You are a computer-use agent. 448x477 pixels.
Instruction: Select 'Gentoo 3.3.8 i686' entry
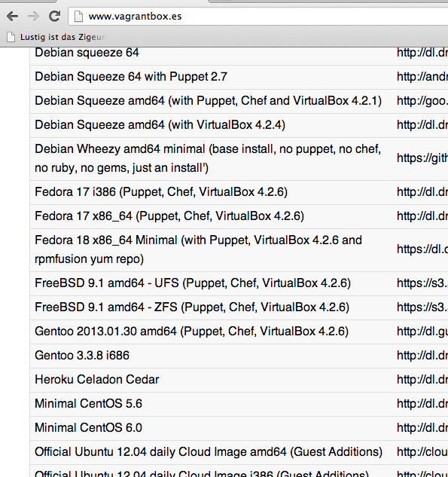click(x=82, y=356)
